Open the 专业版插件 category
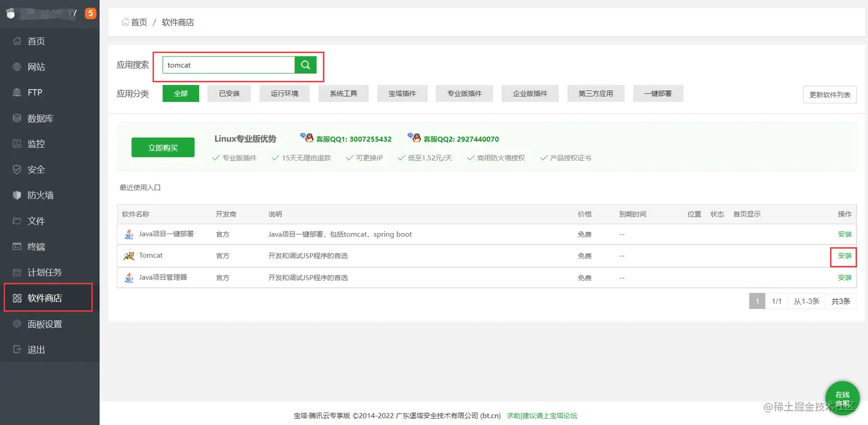 (464, 94)
